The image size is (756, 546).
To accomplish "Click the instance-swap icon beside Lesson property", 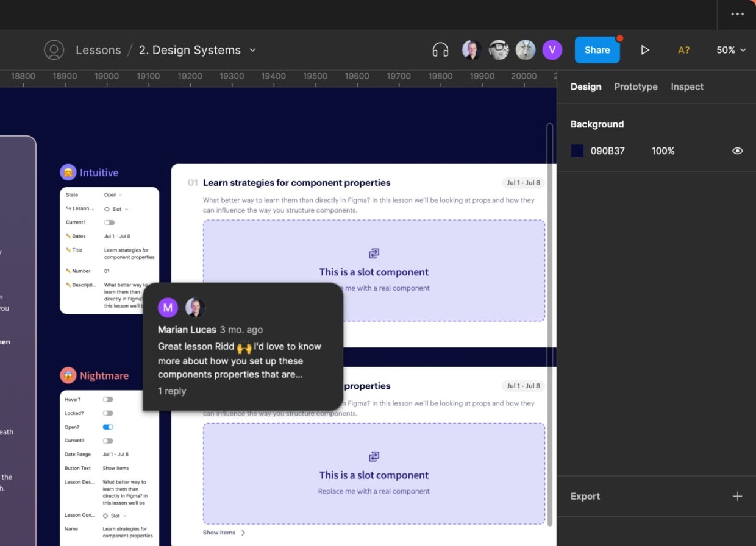I will [68, 208].
